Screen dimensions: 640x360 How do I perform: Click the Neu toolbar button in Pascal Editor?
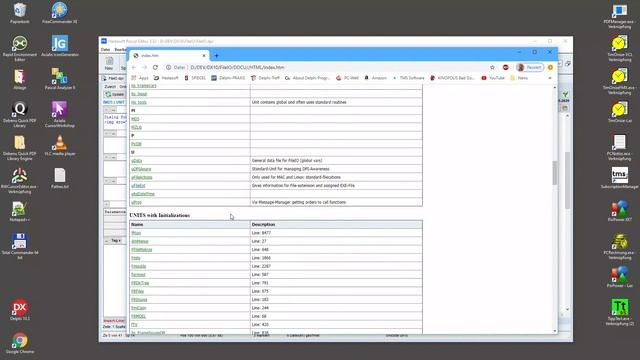point(109,63)
